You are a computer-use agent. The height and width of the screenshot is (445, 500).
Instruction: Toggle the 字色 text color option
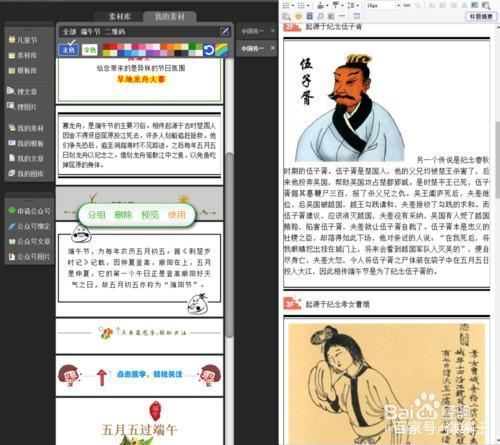tap(90, 50)
